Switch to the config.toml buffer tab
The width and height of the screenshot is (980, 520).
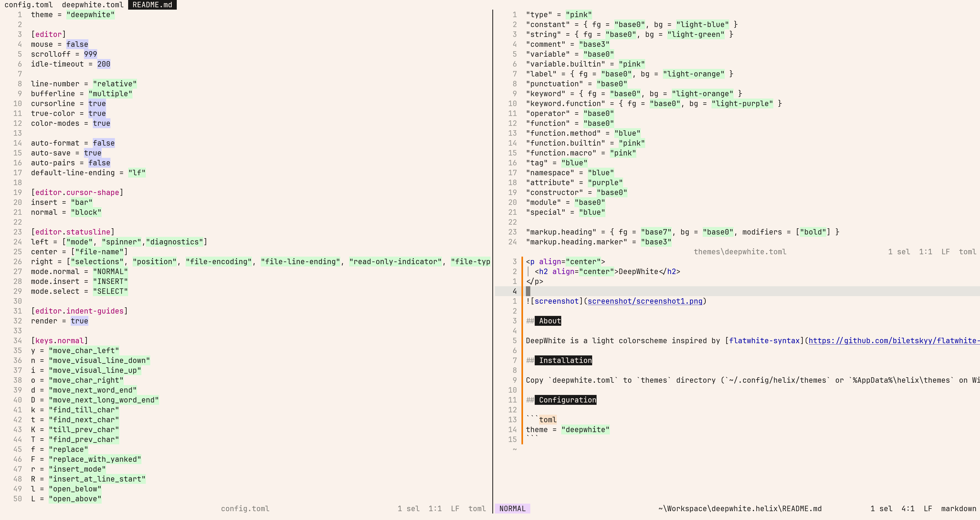pyautogui.click(x=29, y=5)
